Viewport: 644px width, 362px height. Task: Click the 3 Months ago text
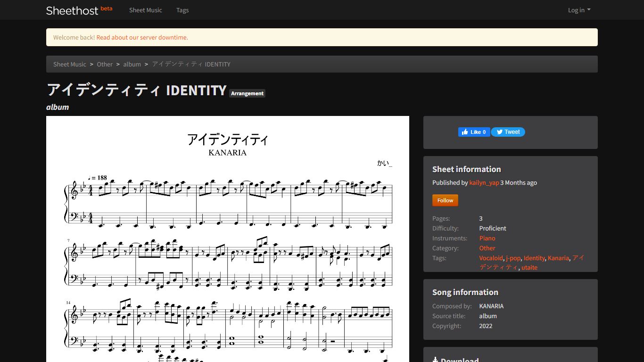[519, 182]
